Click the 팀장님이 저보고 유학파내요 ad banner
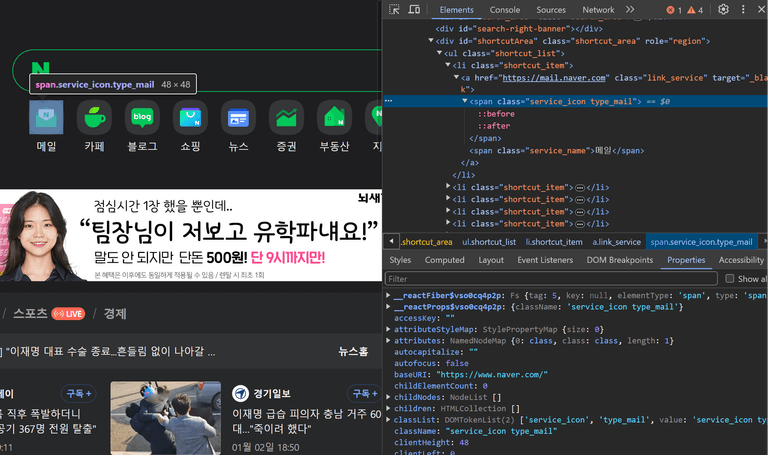 point(191,236)
